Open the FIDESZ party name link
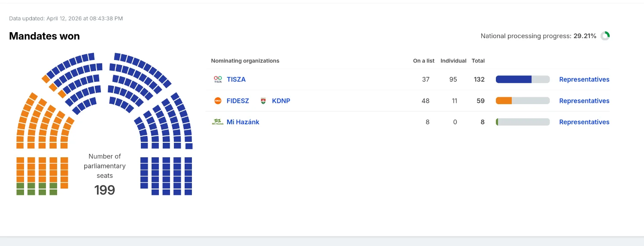The height and width of the screenshot is (246, 644). coord(238,101)
